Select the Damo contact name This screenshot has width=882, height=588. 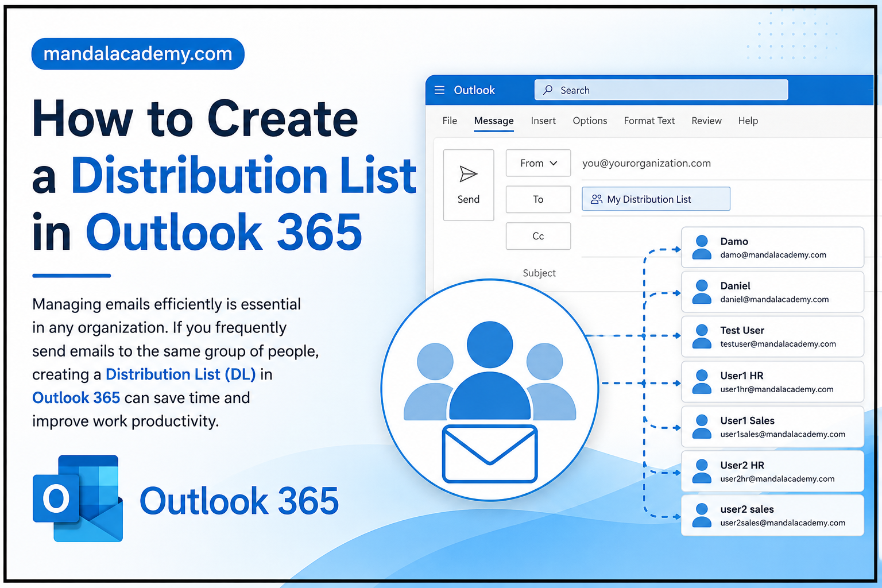coord(734,242)
